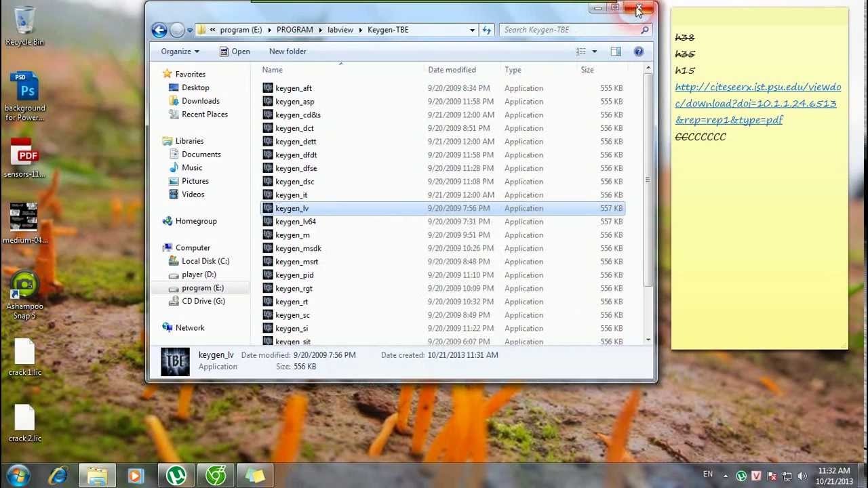Refresh the Keygen-TBE folder view
The image size is (868, 488).
coord(486,30)
